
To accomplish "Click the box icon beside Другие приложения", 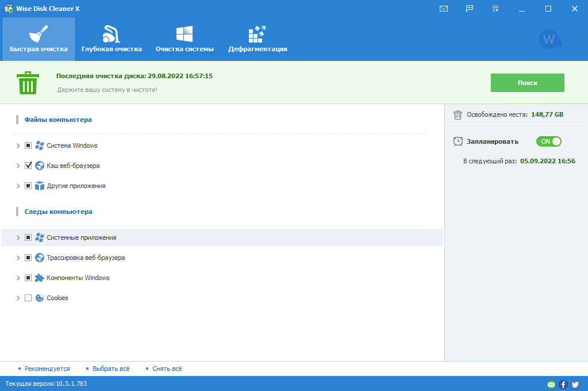I will coord(40,186).
